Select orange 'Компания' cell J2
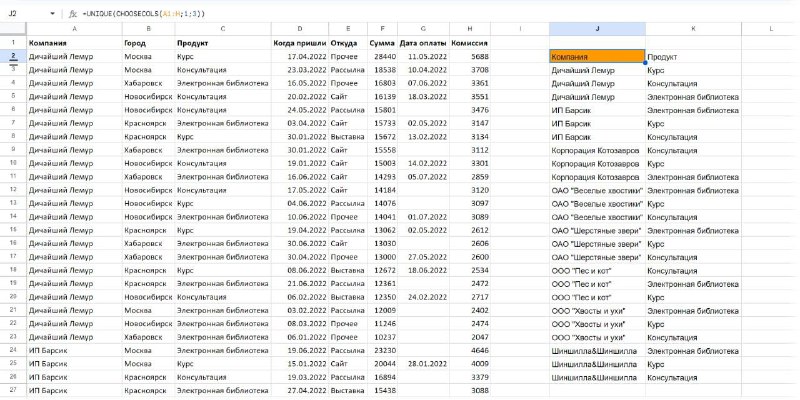This screenshot has width=800, height=400. [x=597, y=57]
